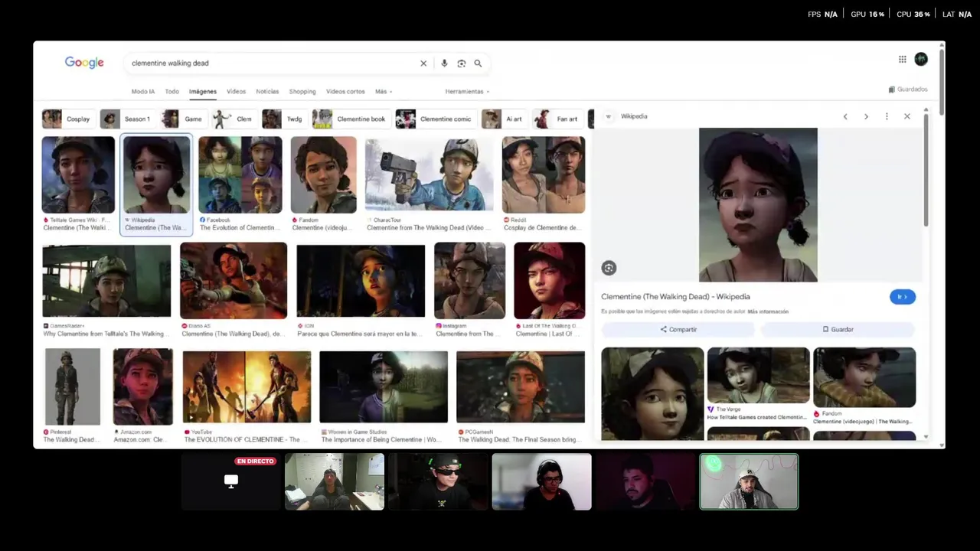Select the Fan art filter chip
Viewport: 980px width, 551px height.
point(558,119)
